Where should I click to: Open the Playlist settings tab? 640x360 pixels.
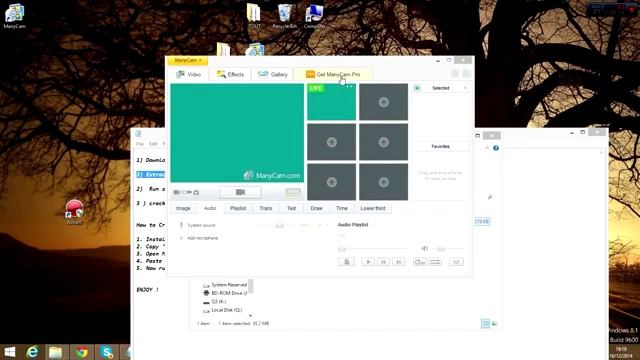pyautogui.click(x=238, y=208)
